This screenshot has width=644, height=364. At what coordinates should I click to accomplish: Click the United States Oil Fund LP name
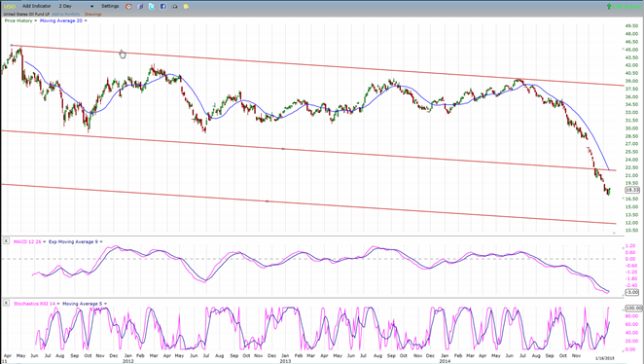click(x=26, y=14)
